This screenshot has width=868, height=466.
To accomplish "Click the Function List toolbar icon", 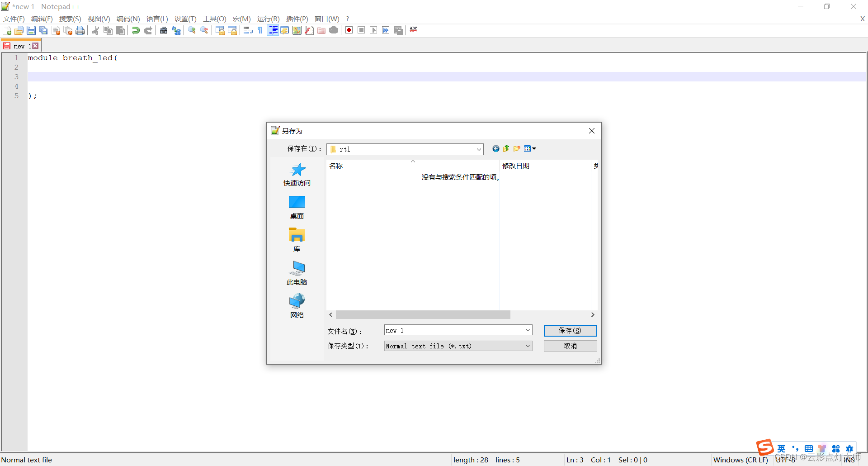I will coord(309,30).
